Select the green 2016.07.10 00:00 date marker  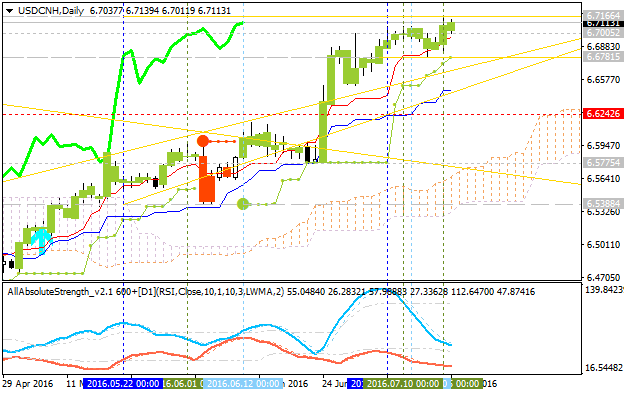403,384
